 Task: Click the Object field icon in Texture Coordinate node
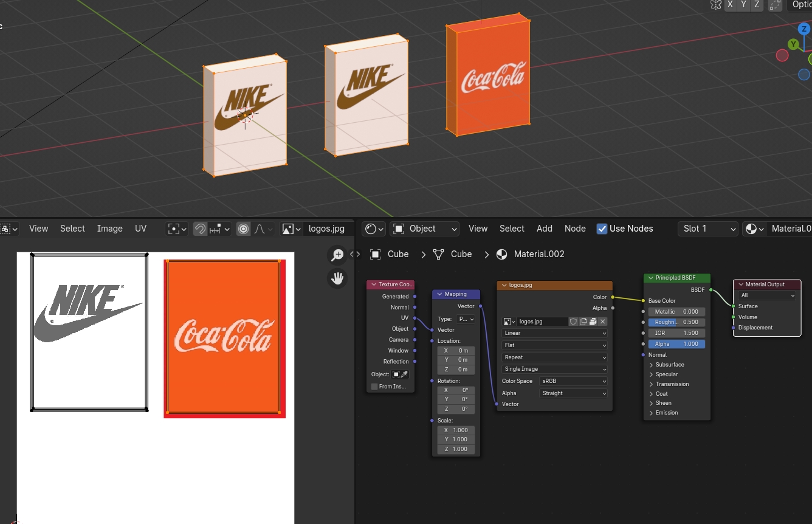396,374
